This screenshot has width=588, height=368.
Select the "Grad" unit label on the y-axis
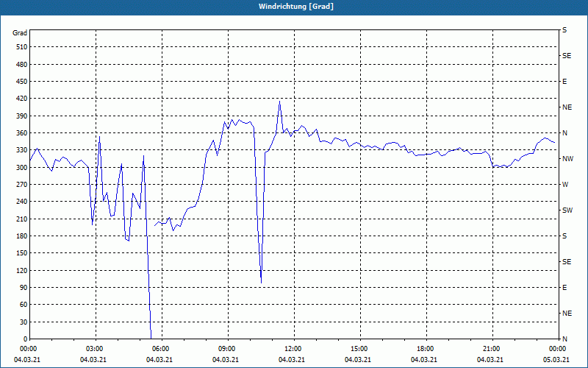coord(20,33)
